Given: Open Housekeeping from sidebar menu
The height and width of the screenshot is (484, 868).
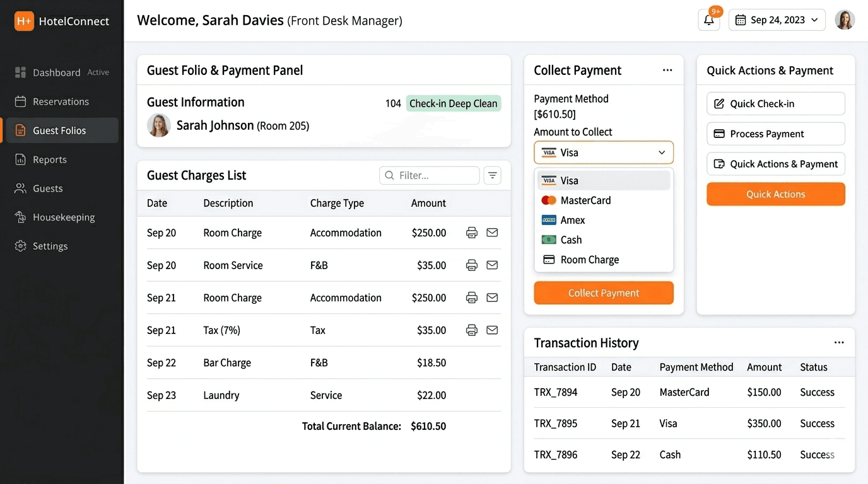Looking at the screenshot, I should click(x=63, y=217).
